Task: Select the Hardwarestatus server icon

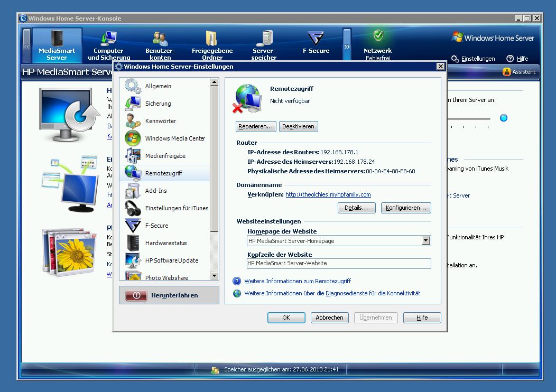Action: click(x=133, y=243)
